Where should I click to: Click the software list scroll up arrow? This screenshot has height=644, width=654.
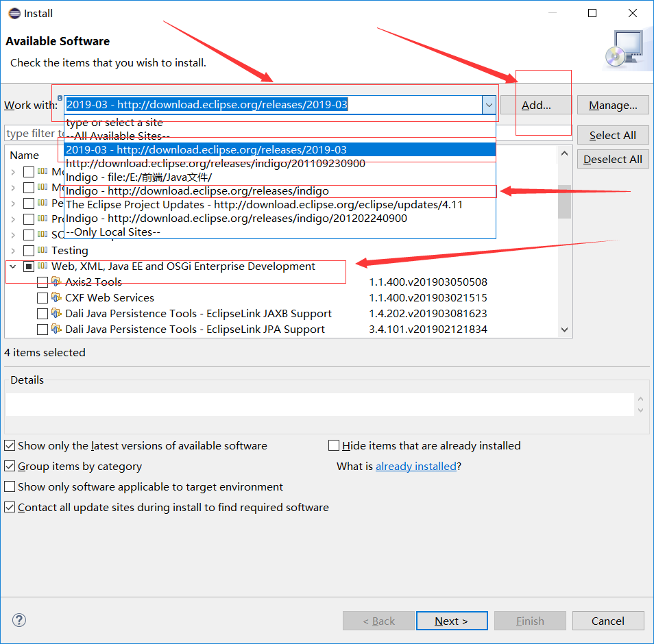[564, 153]
